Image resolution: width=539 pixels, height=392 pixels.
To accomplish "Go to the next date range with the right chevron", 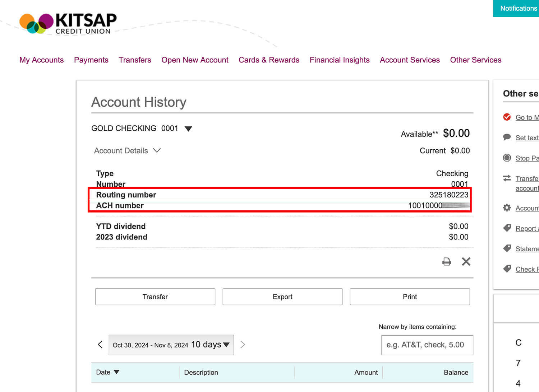I will pos(243,344).
